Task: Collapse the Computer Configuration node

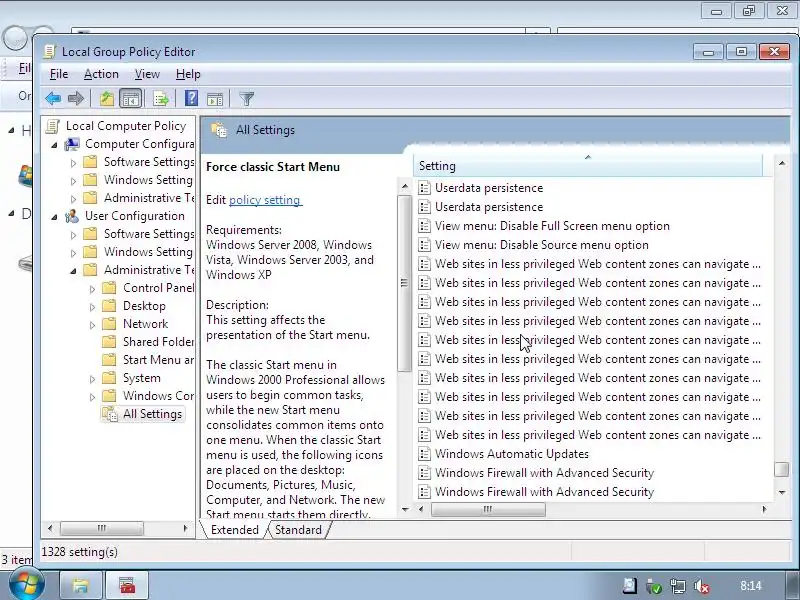Action: 55,145
